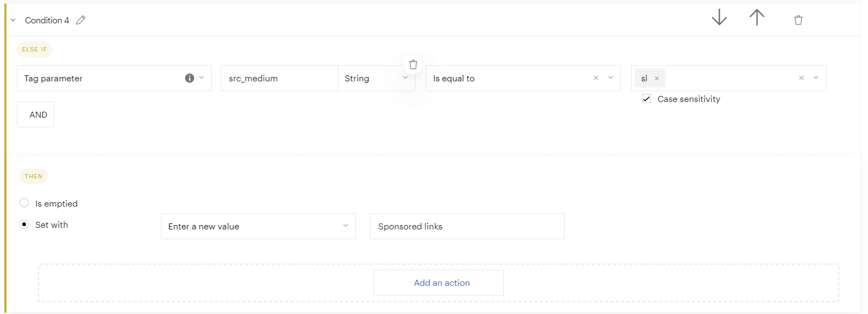Delete Condition 4 using the top trash icon

click(798, 20)
